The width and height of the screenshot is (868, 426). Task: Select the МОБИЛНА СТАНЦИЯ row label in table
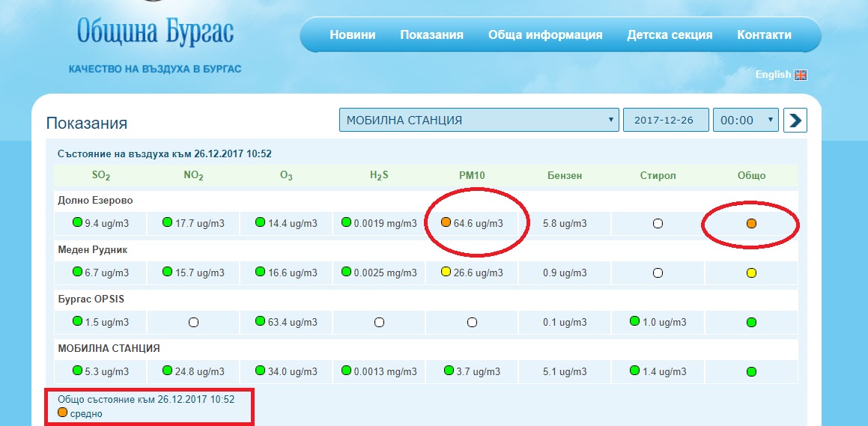tap(109, 349)
